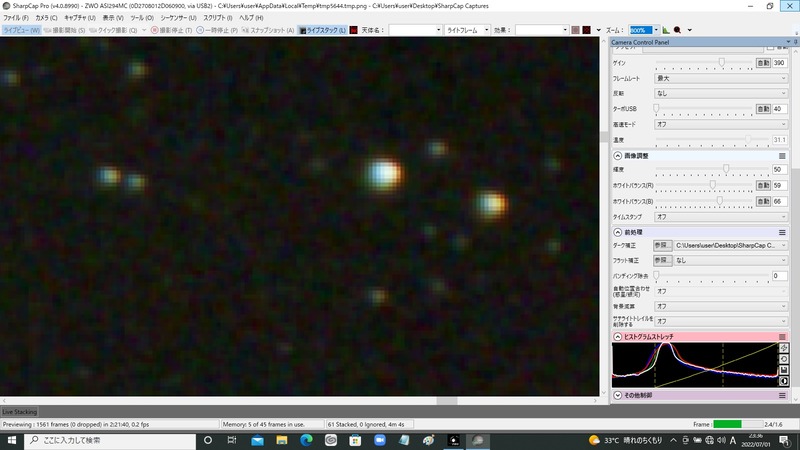Click the ゲイン value field 390
Image resolution: width=800 pixels, height=450 pixels.
779,63
